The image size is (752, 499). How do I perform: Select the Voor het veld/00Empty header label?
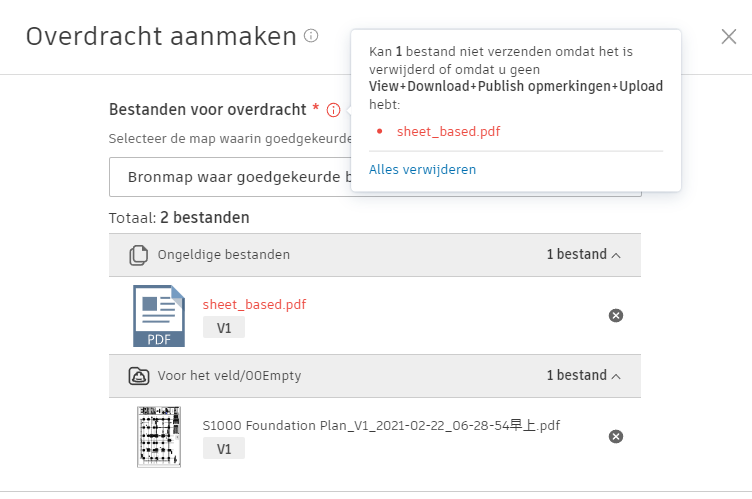point(229,376)
